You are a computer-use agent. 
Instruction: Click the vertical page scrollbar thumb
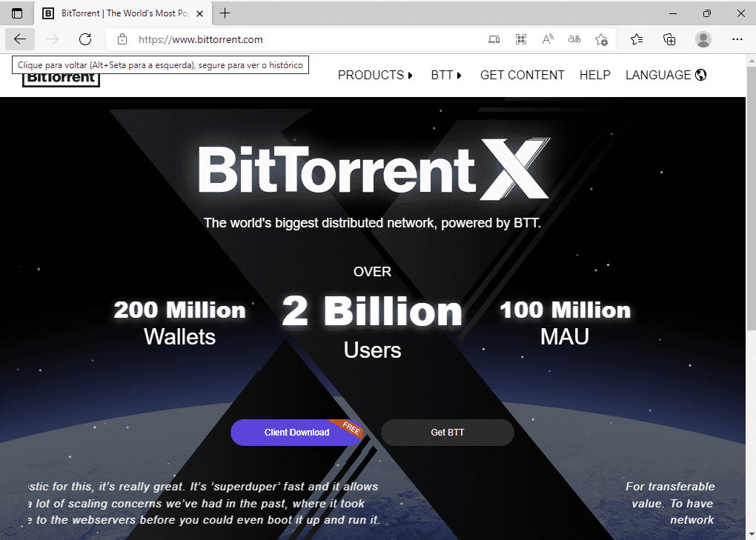pyautogui.click(x=751, y=199)
